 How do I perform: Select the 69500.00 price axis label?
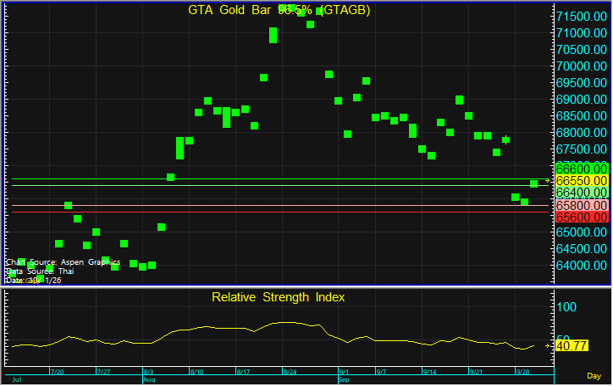[x=581, y=83]
